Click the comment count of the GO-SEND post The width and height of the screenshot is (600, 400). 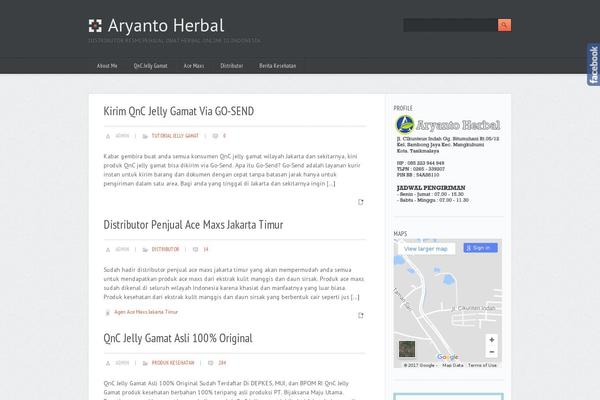pos(224,136)
